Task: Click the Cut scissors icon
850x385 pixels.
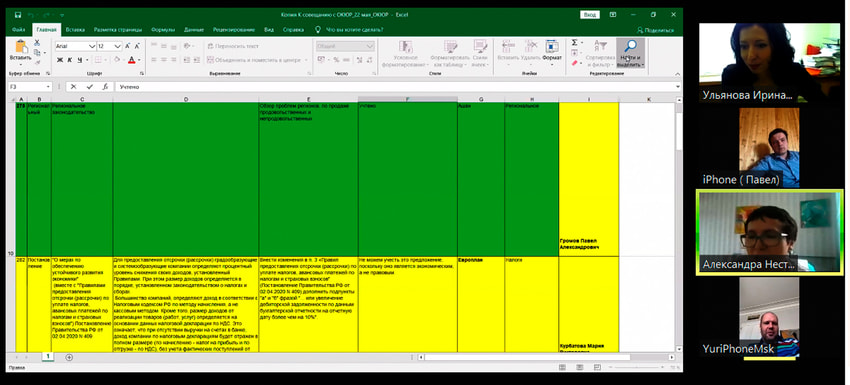Action: [37, 44]
